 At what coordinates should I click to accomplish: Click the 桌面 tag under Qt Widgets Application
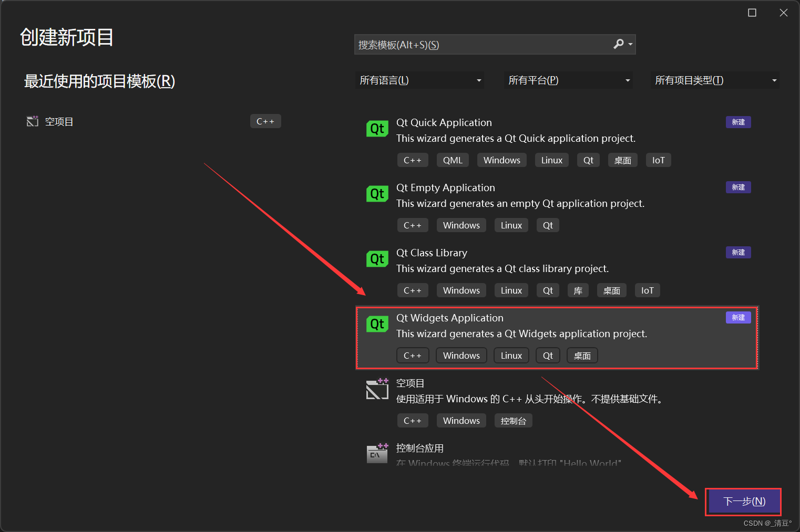(582, 356)
